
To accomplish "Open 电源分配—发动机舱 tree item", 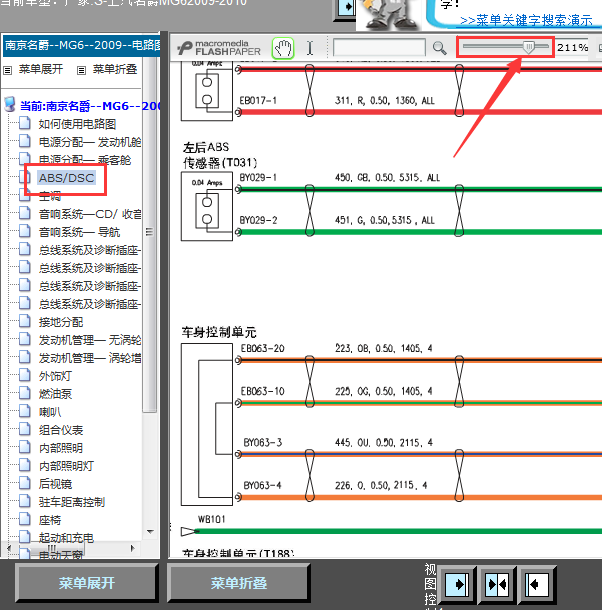I will coord(90,142).
